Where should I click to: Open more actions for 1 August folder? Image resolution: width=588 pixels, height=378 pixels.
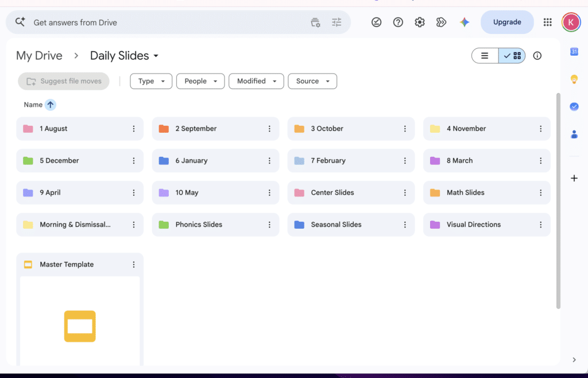[133, 129]
